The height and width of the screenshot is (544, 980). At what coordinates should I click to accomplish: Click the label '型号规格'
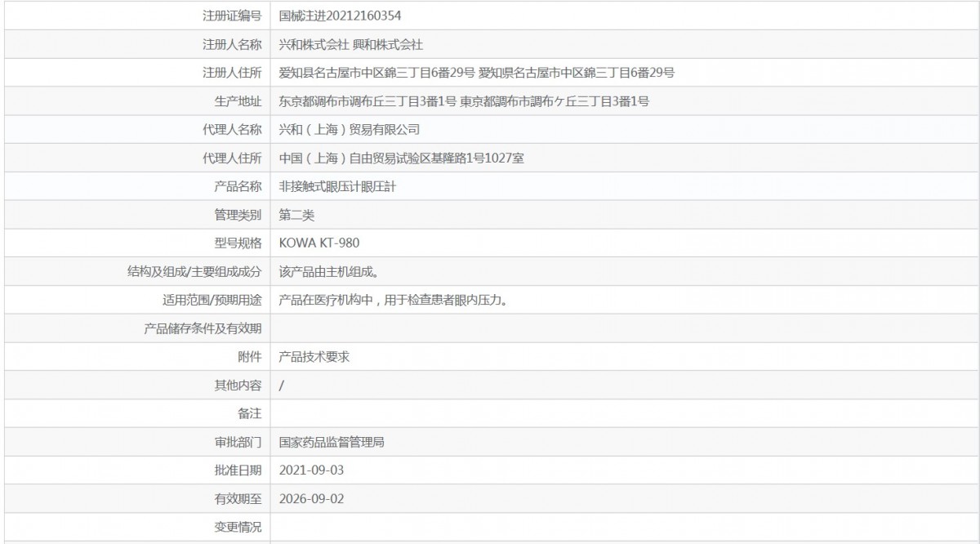click(238, 243)
